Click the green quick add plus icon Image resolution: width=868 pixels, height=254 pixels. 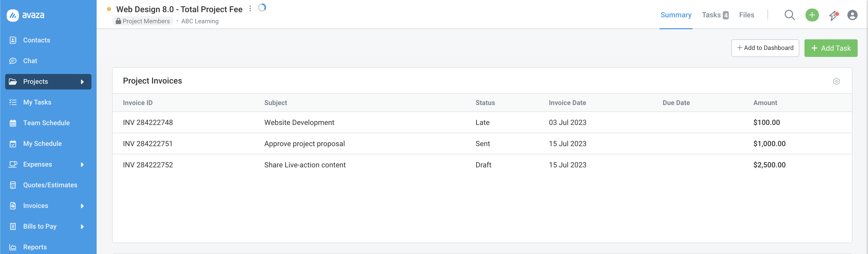(x=812, y=15)
